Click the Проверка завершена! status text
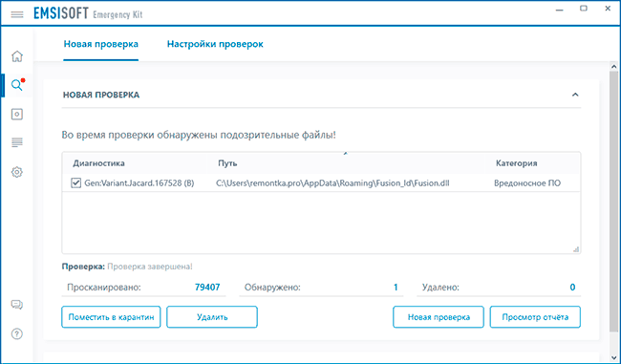Screen dimensions: 621x364 [x=150, y=267]
